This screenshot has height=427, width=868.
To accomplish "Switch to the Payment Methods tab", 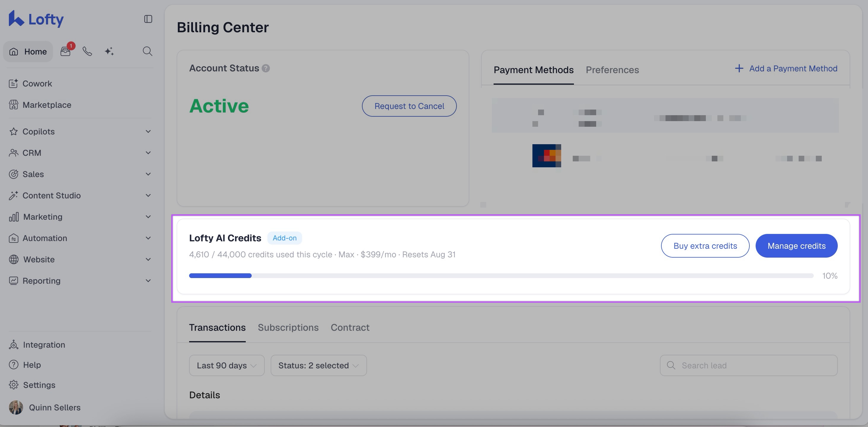I will [x=533, y=70].
